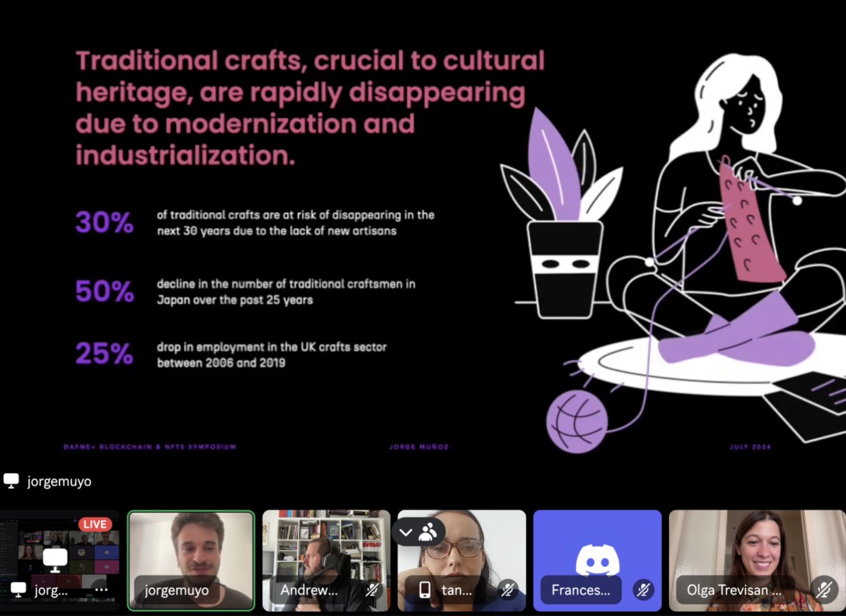Toggle the muted mic icon on Andrew's tile
Screen dimensions: 846x616
click(372, 590)
